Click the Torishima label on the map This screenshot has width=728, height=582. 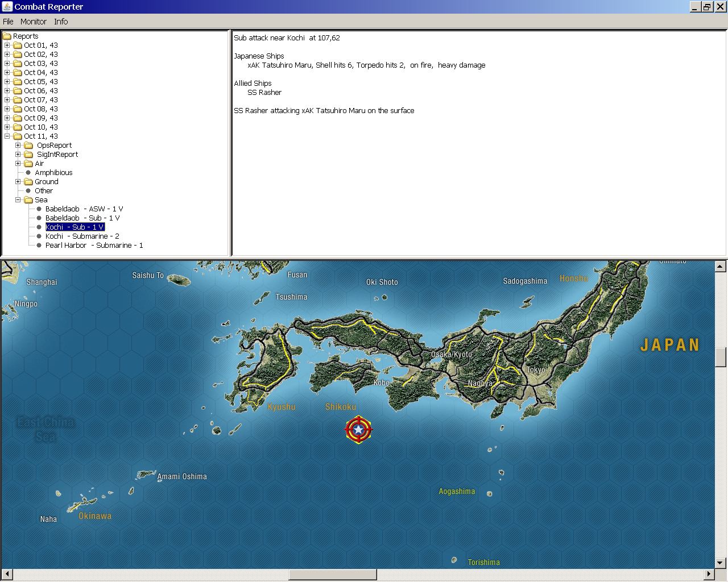(x=484, y=563)
